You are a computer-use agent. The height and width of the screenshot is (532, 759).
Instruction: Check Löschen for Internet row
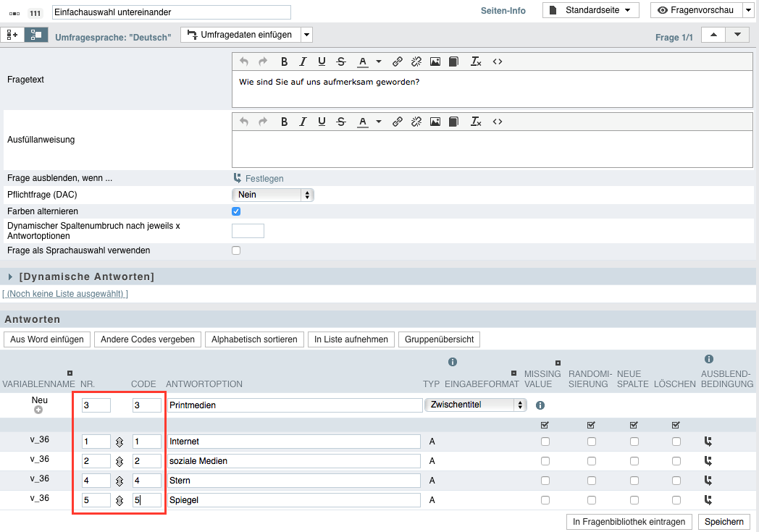tap(676, 442)
